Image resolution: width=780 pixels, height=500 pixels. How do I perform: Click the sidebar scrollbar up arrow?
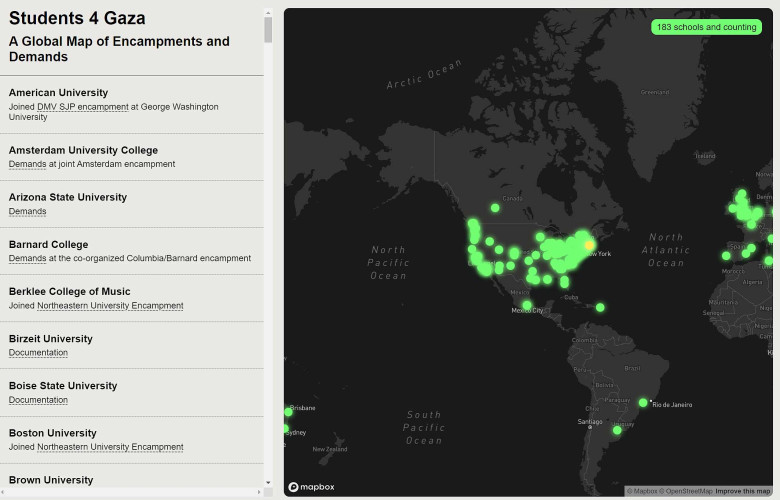(268, 13)
